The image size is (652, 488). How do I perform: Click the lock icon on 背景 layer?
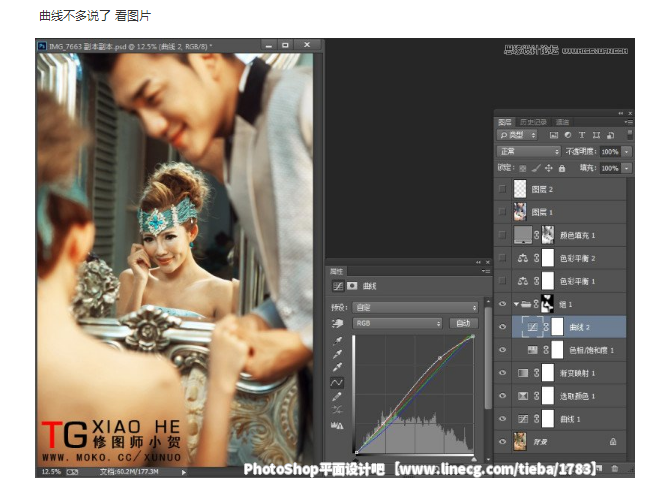(x=613, y=441)
